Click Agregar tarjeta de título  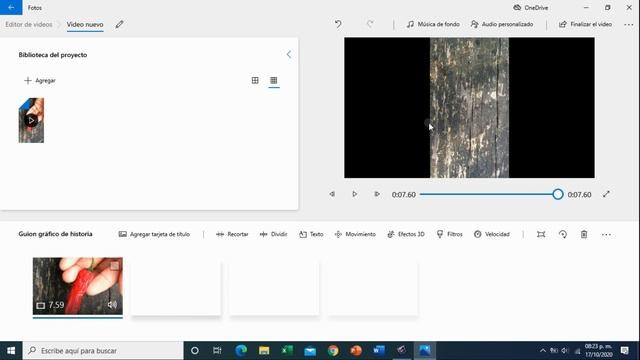[x=154, y=234]
